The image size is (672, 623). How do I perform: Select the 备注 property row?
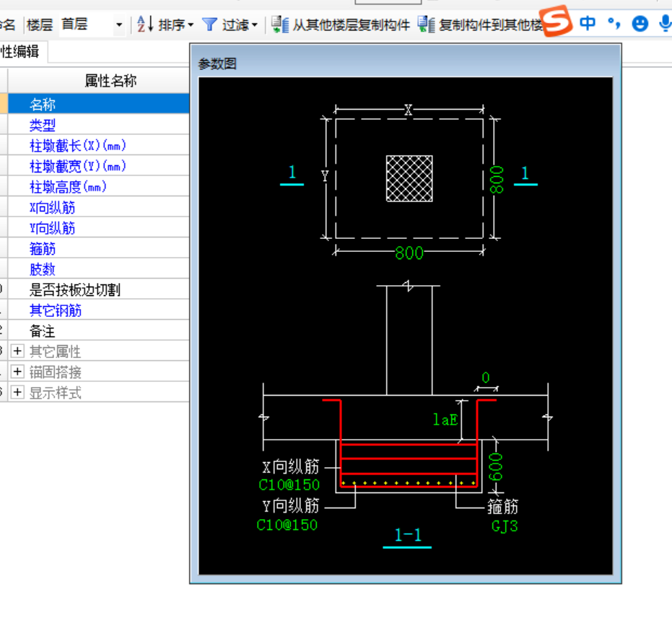click(x=99, y=331)
